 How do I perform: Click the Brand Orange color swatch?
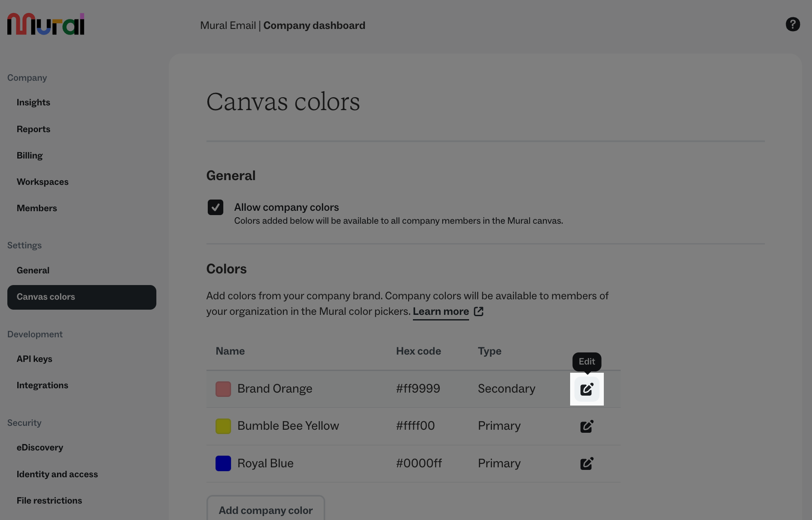coord(223,389)
